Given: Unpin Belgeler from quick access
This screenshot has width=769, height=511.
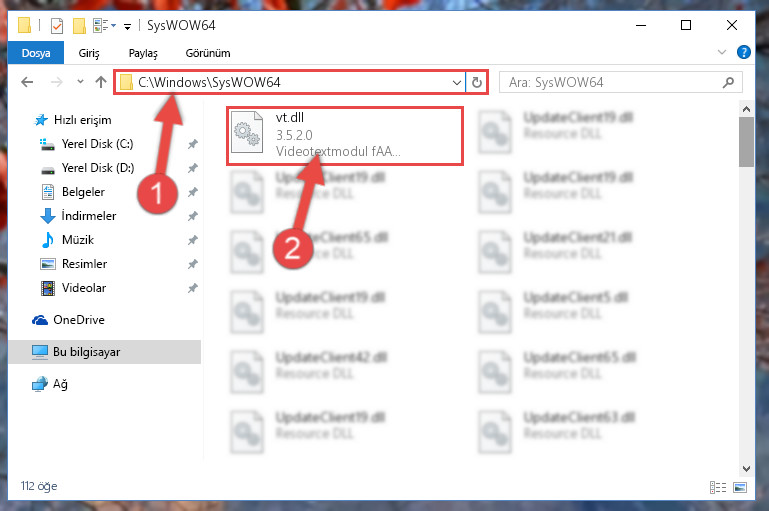Looking at the screenshot, I should [193, 192].
